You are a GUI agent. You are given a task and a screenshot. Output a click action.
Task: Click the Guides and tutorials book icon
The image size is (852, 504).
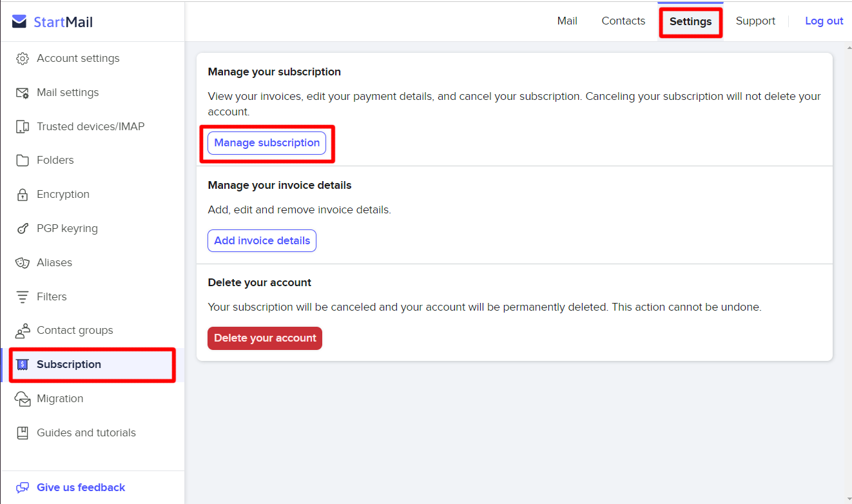pos(23,432)
